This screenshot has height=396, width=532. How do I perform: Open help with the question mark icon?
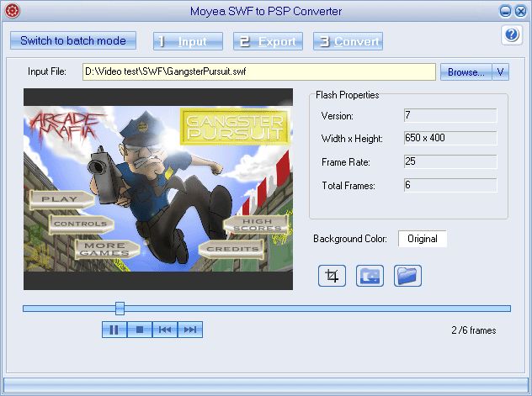coord(512,34)
